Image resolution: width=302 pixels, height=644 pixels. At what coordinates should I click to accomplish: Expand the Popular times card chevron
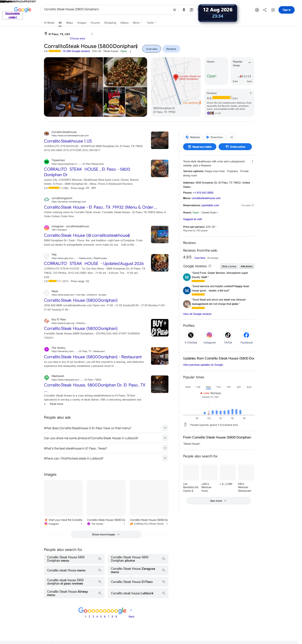[x=249, y=63]
